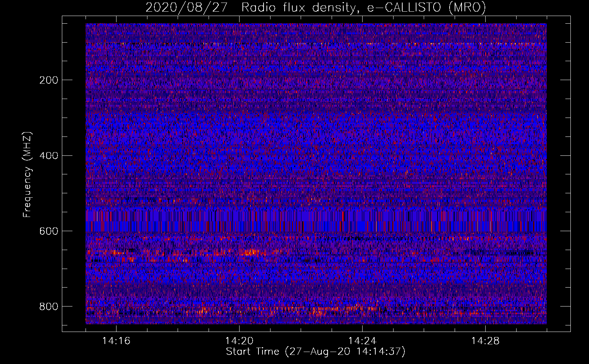Click the 800 frequency tick label
Image resolution: width=589 pixels, height=364 pixels.
49,306
